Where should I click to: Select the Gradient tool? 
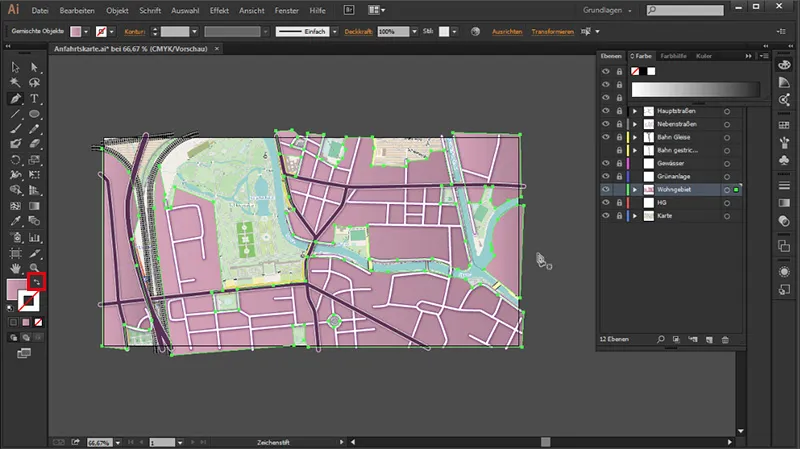[34, 206]
